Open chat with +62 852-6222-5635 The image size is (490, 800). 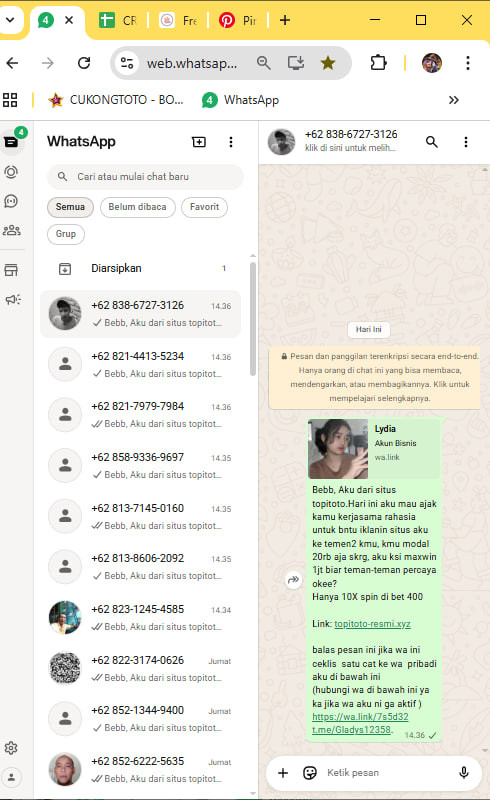[x=140, y=769]
